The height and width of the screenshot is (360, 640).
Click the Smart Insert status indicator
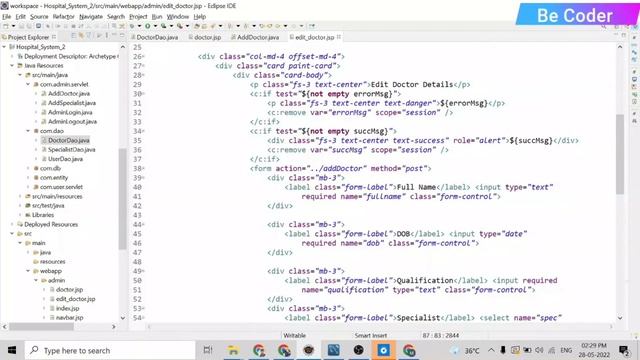(371, 336)
